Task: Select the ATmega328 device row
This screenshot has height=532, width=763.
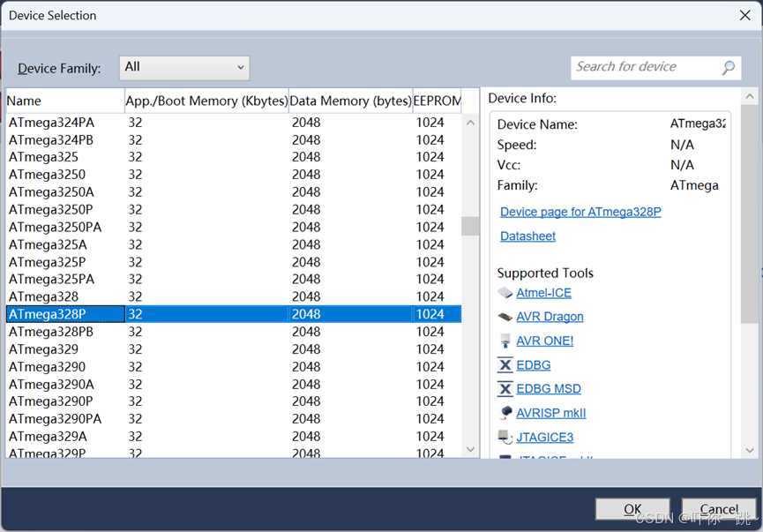Action: 234,296
